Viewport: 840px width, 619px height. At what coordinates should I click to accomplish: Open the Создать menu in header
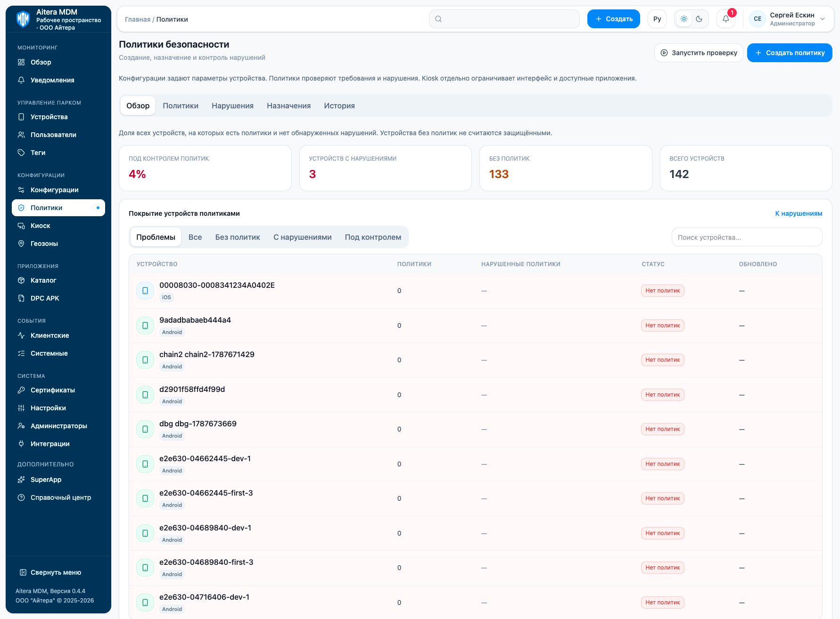(x=613, y=19)
